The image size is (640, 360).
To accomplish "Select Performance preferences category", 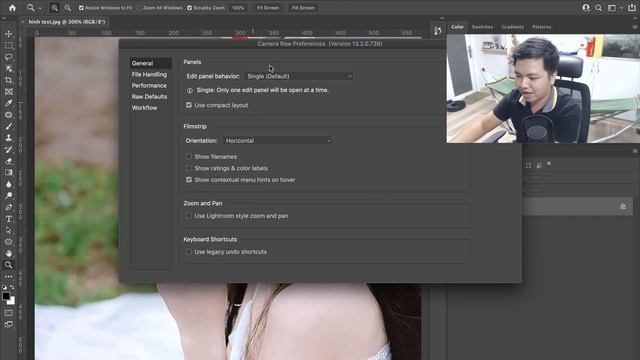I will pyautogui.click(x=149, y=85).
